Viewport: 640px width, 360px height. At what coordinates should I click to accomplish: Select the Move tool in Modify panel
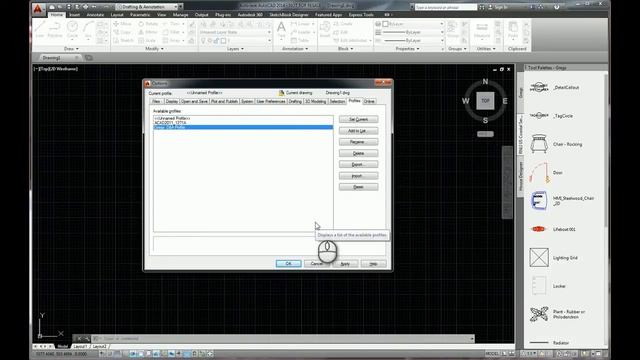[122, 24]
